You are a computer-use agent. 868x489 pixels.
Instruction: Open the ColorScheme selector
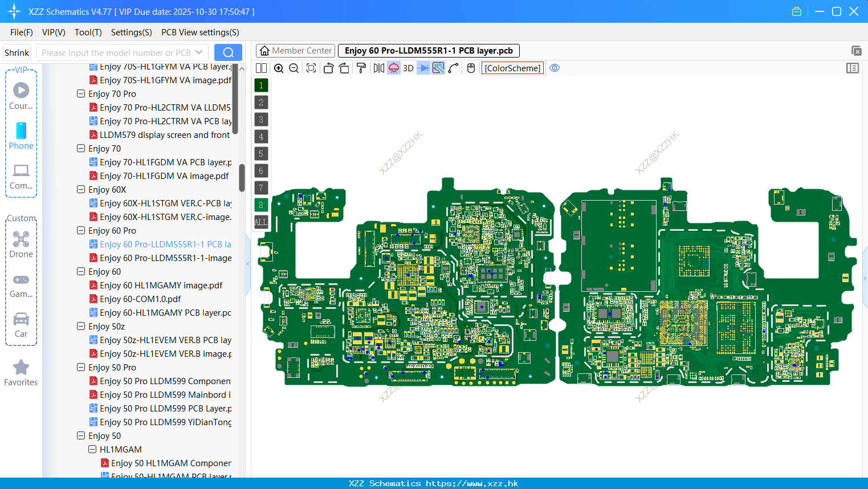[x=512, y=68]
